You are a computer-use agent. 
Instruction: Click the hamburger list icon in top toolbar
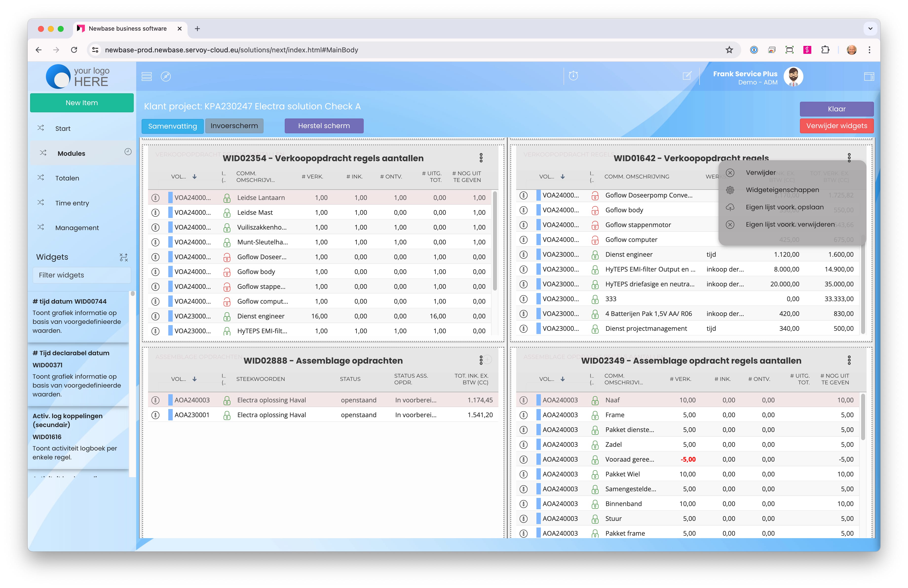click(147, 76)
